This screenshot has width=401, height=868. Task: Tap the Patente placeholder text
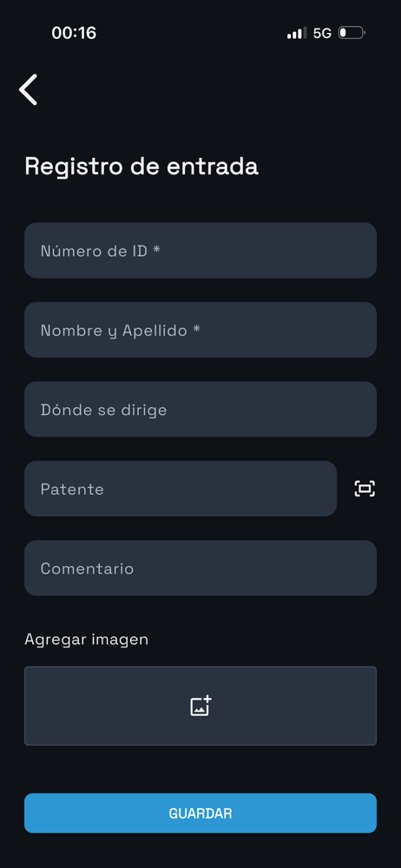72,490
